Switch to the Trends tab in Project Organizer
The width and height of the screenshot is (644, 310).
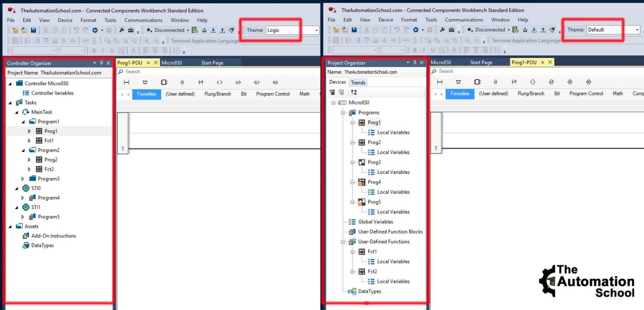[x=359, y=82]
